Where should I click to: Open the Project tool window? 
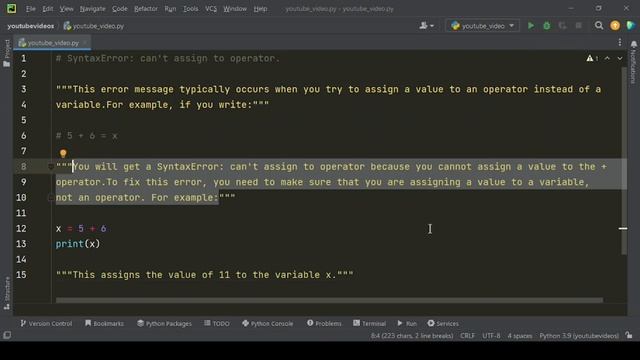7,53
